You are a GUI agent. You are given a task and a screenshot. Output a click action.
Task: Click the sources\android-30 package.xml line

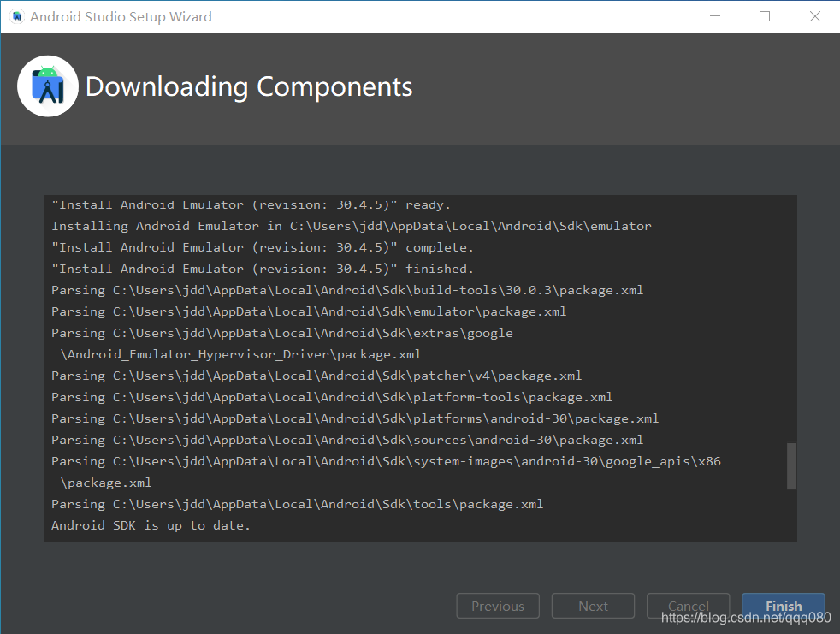(347, 440)
